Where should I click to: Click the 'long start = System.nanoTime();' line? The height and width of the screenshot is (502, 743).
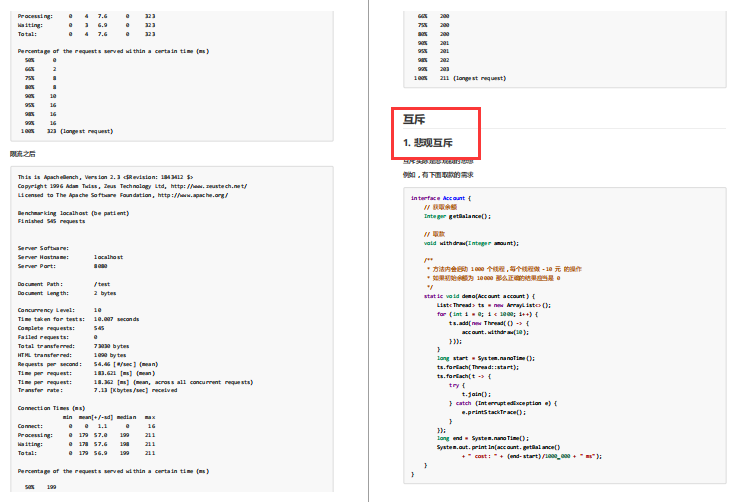pyautogui.click(x=486, y=358)
